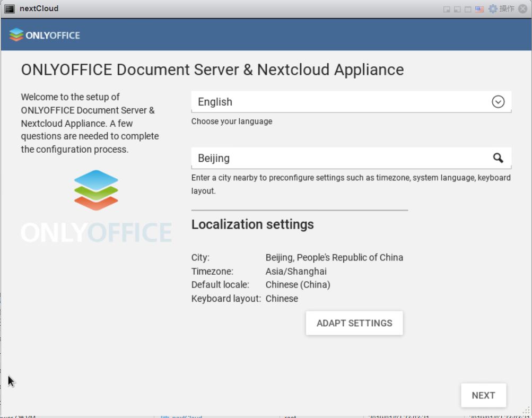
Task: Click the console window icon beside nextCloud title
Action: (x=10, y=8)
